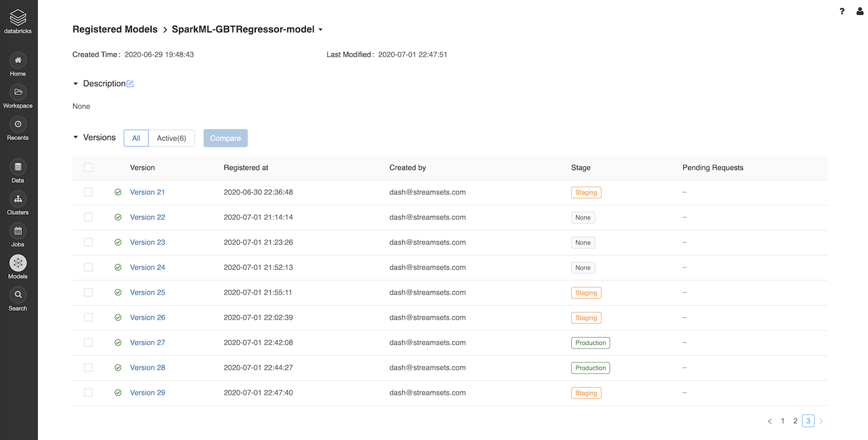Toggle the select-all versions checkbox
This screenshot has width=868, height=440.
coord(89,167)
